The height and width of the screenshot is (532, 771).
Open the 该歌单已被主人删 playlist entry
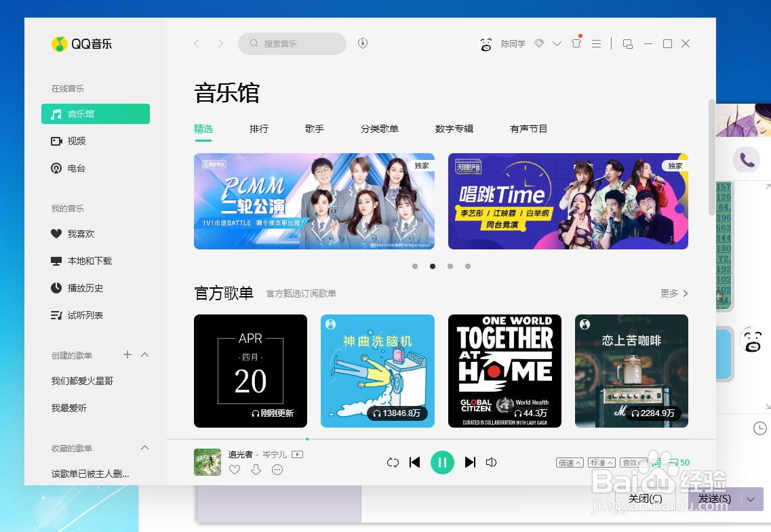pyautogui.click(x=90, y=474)
